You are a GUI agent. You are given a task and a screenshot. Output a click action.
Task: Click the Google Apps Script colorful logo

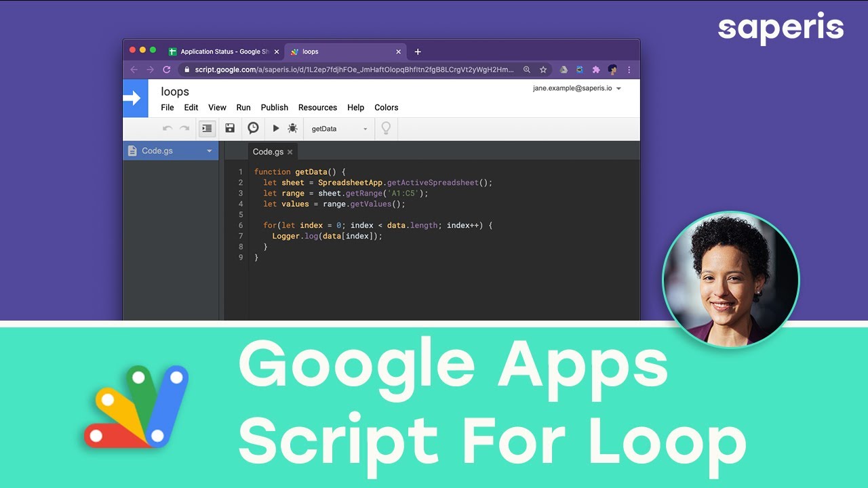(x=136, y=407)
